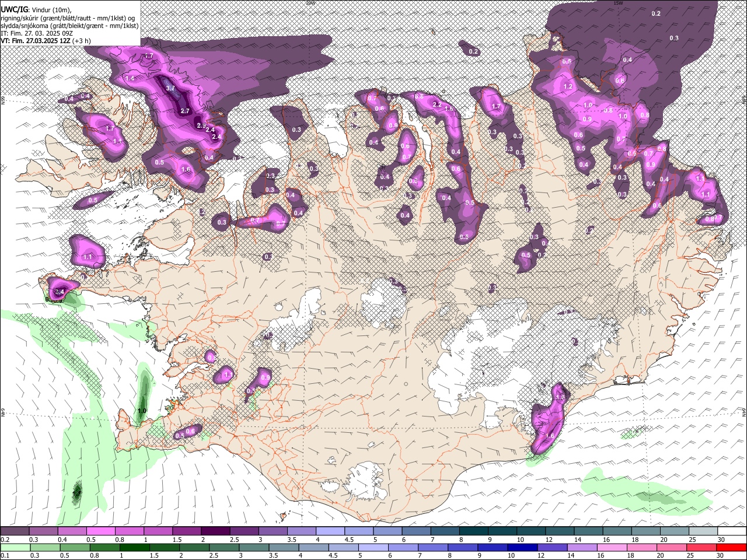Image resolution: width=747 pixels, height=560 pixels.
Task: Select the upper legend swatch between 20 and 25
Action: tap(675, 531)
